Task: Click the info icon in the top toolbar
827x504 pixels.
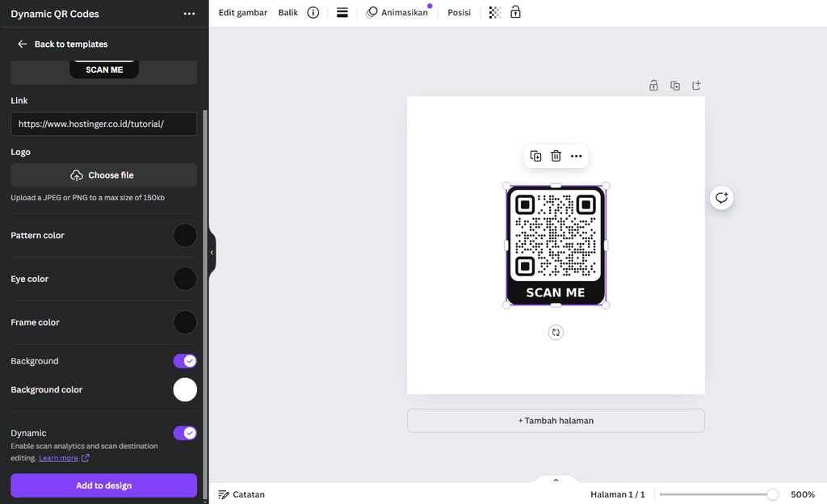Action: coord(313,12)
